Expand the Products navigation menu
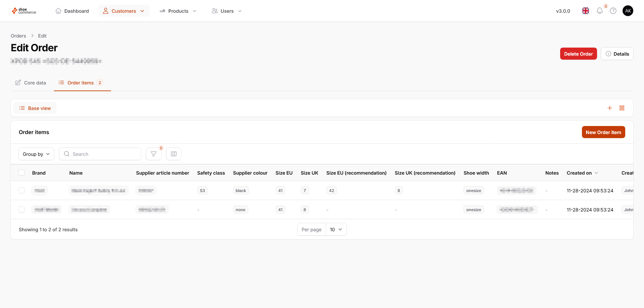Screen dimensions: 644x308 click(178, 11)
